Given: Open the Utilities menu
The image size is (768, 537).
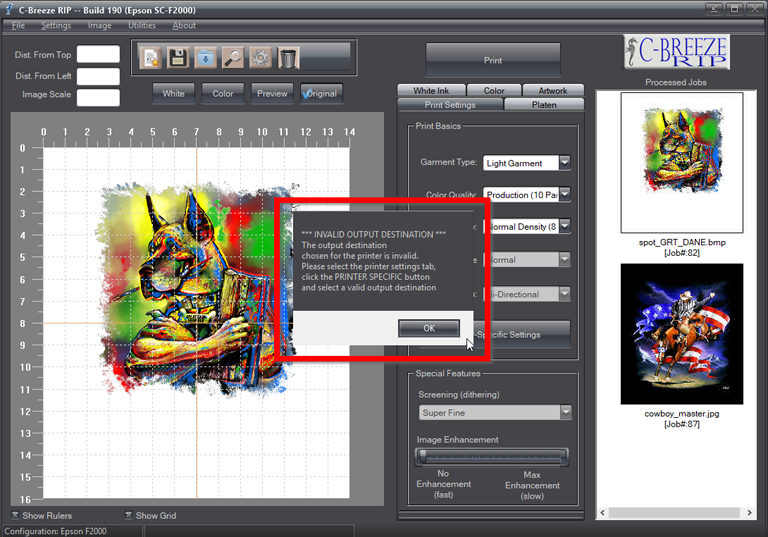Looking at the screenshot, I should 142,25.
